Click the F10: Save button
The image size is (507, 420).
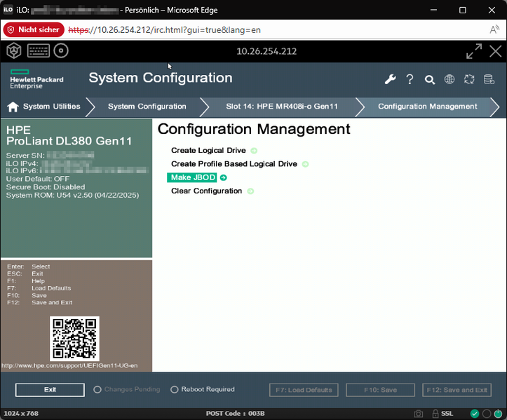click(380, 390)
